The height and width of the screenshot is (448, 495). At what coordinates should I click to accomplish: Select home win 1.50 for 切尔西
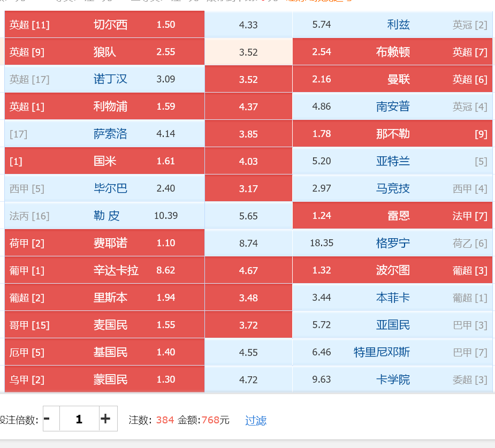coord(104,24)
